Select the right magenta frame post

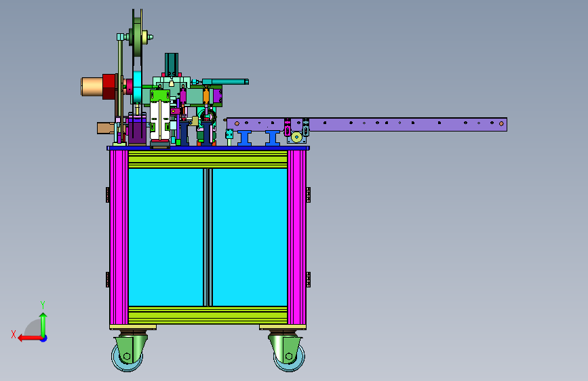point(296,237)
